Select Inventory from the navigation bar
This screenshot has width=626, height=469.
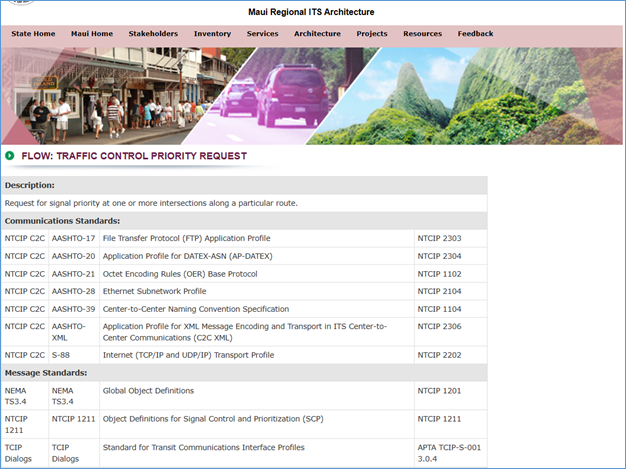[212, 34]
